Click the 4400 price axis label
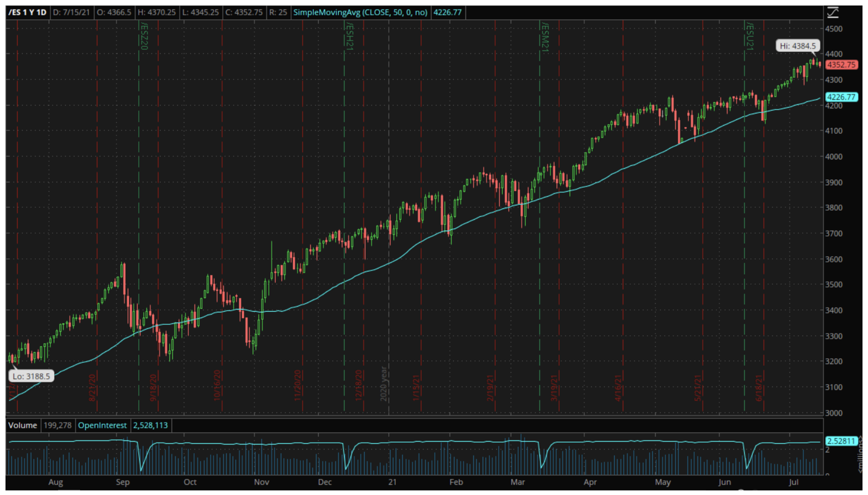Image resolution: width=868 pixels, height=495 pixels. point(834,54)
